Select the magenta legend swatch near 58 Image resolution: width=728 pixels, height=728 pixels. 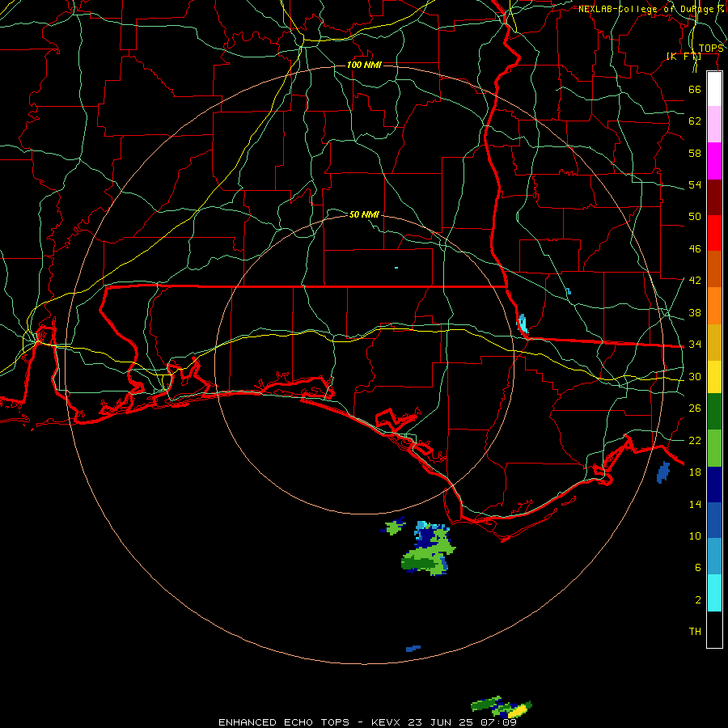[x=714, y=161]
